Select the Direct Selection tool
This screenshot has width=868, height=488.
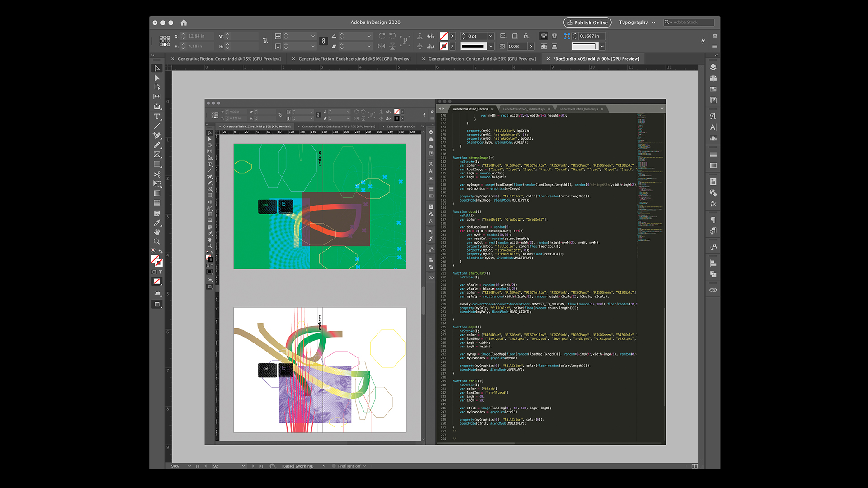(x=157, y=78)
